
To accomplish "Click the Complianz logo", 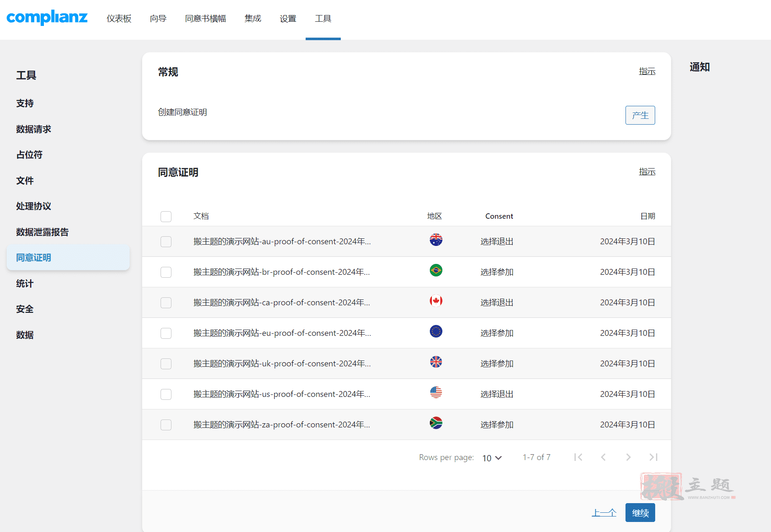I will (x=47, y=18).
